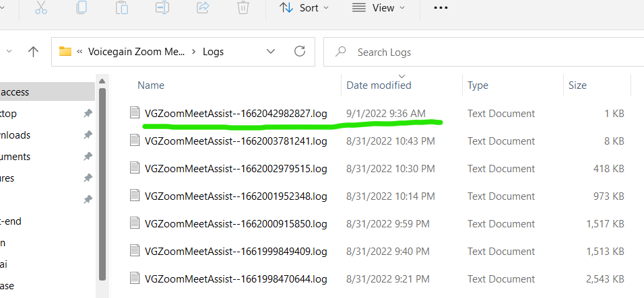The width and height of the screenshot is (644, 298).
Task: Click pin icon next to Desktop
Action: pyautogui.click(x=88, y=114)
